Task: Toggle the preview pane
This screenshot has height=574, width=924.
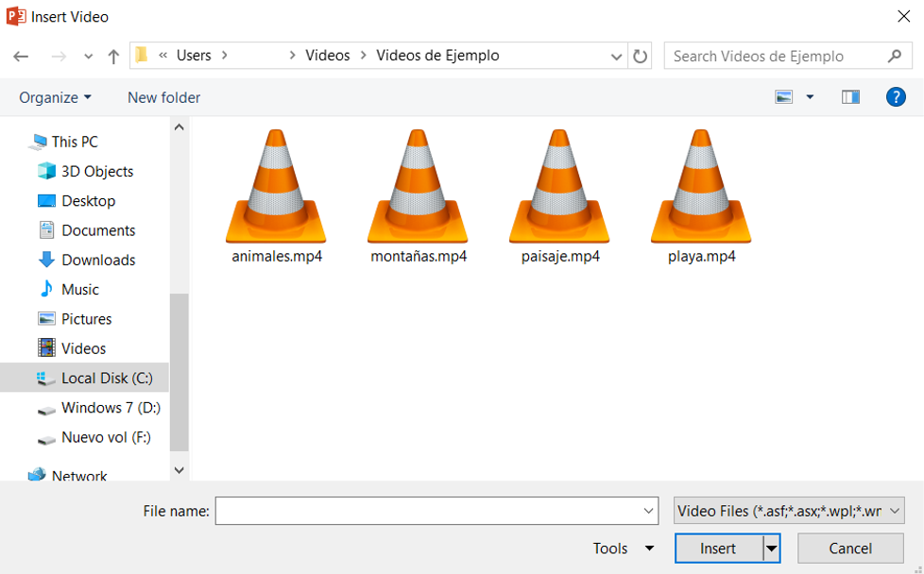Action: (850, 97)
